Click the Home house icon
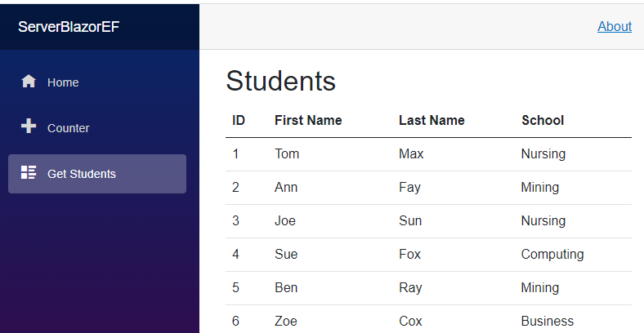This screenshot has height=333, width=644. point(29,81)
